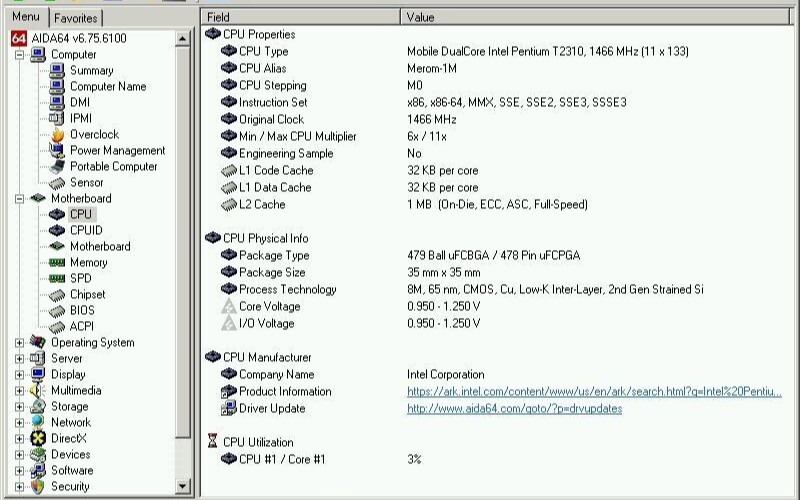Expand the Server node

click(19, 359)
